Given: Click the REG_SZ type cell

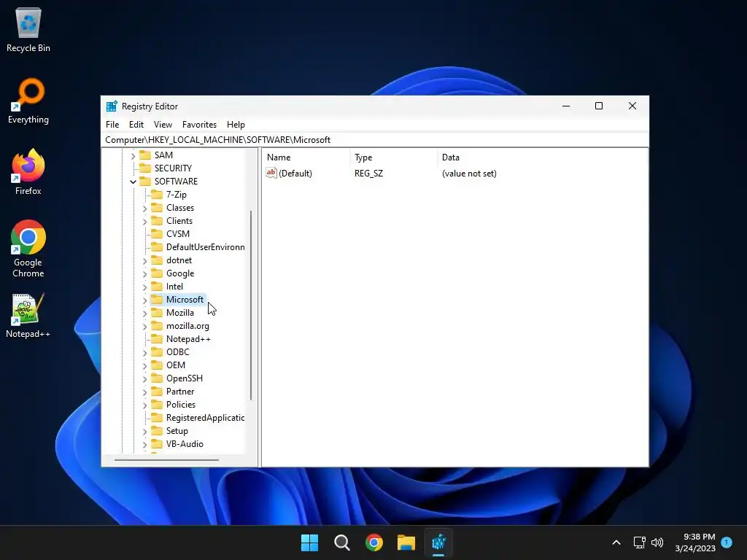Looking at the screenshot, I should [x=368, y=174].
